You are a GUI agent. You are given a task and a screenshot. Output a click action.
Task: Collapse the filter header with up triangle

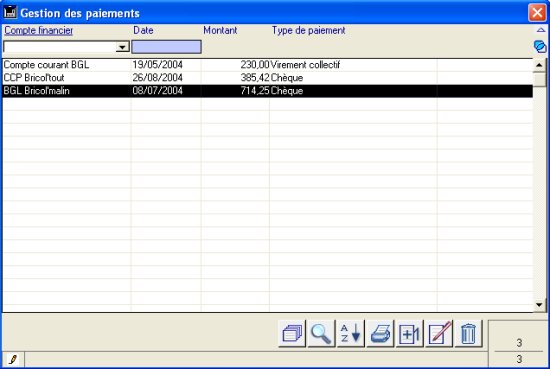[541, 31]
